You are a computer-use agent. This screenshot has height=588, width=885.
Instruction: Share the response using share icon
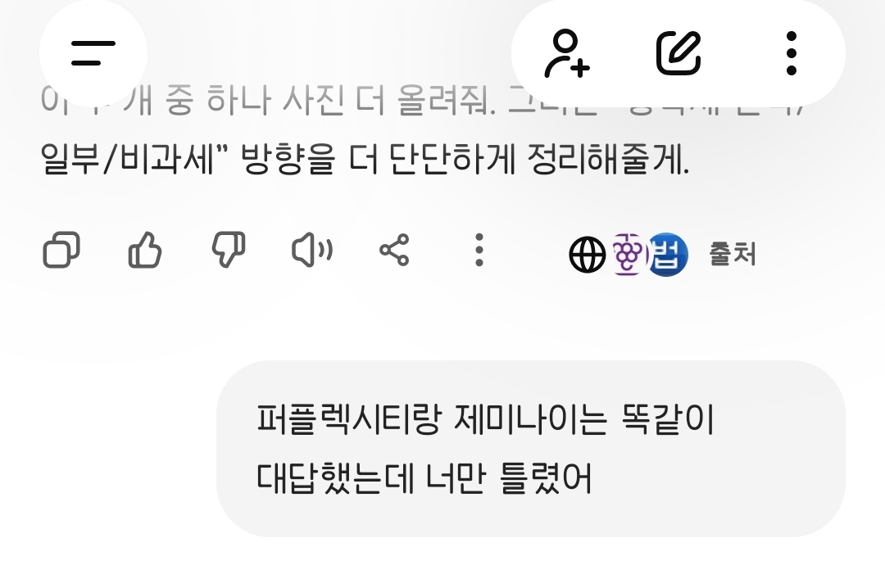tap(394, 250)
